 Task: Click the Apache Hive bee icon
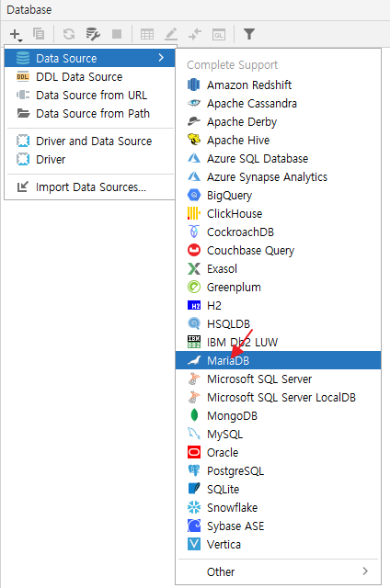coord(194,140)
